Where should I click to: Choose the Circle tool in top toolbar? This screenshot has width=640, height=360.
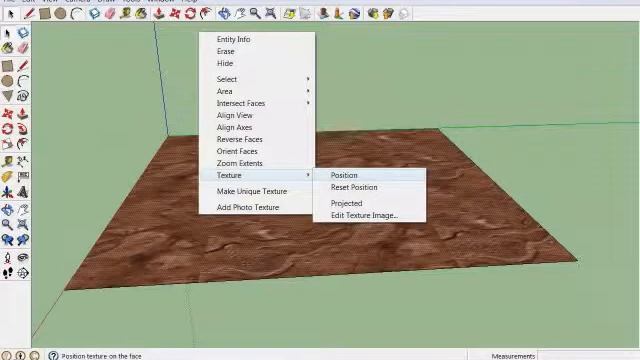tap(60, 14)
